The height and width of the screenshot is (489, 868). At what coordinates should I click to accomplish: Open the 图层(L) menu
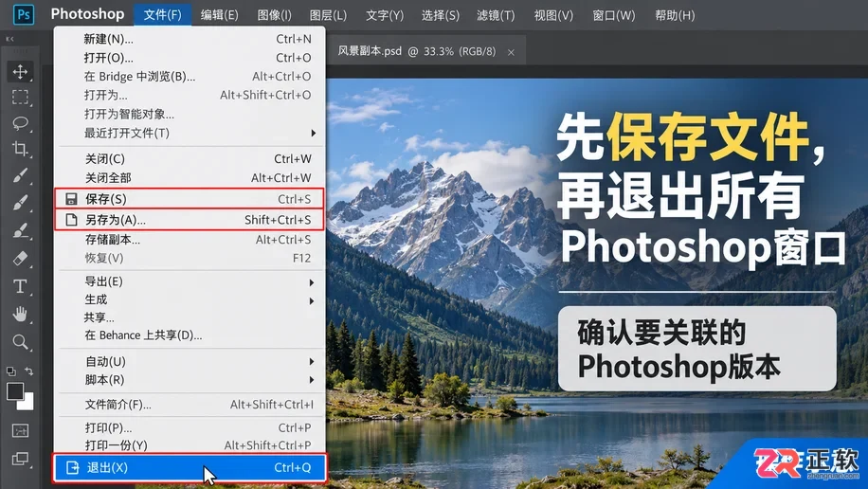(328, 15)
